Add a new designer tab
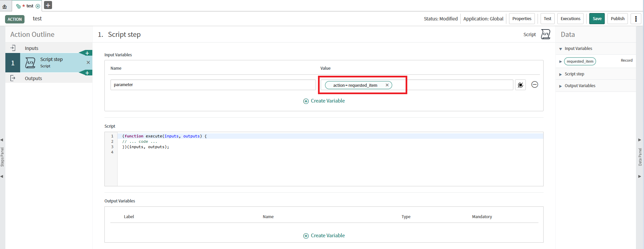Screen dimensions: 644x249 (x=48, y=5)
